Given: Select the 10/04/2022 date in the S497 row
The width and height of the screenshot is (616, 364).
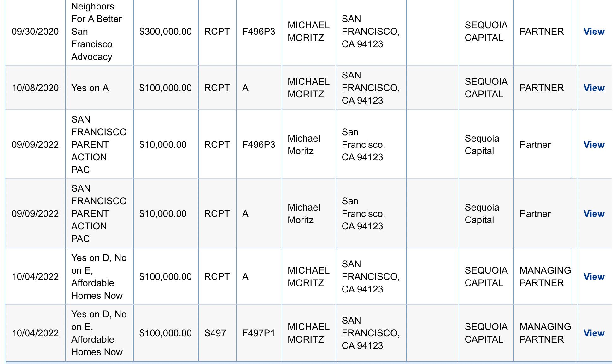Looking at the screenshot, I should tap(35, 333).
